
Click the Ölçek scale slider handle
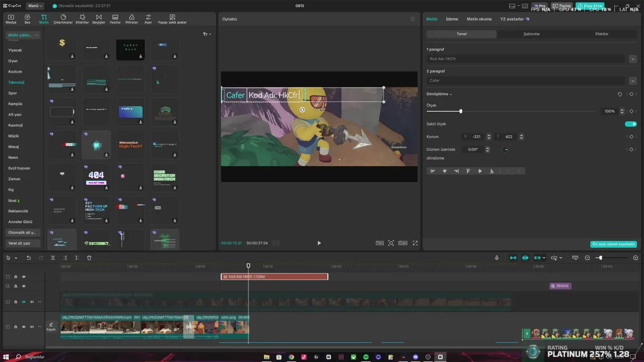(460, 111)
